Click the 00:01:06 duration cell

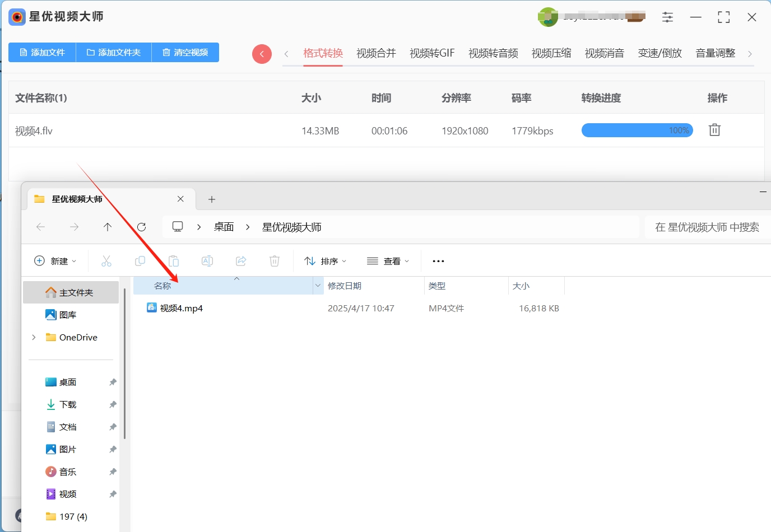389,131
